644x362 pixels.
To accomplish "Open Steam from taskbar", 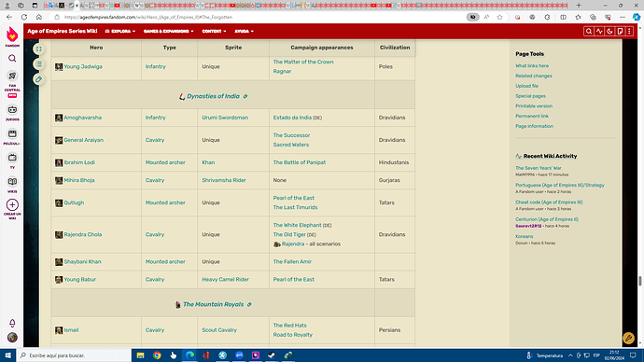I will (x=272, y=355).
